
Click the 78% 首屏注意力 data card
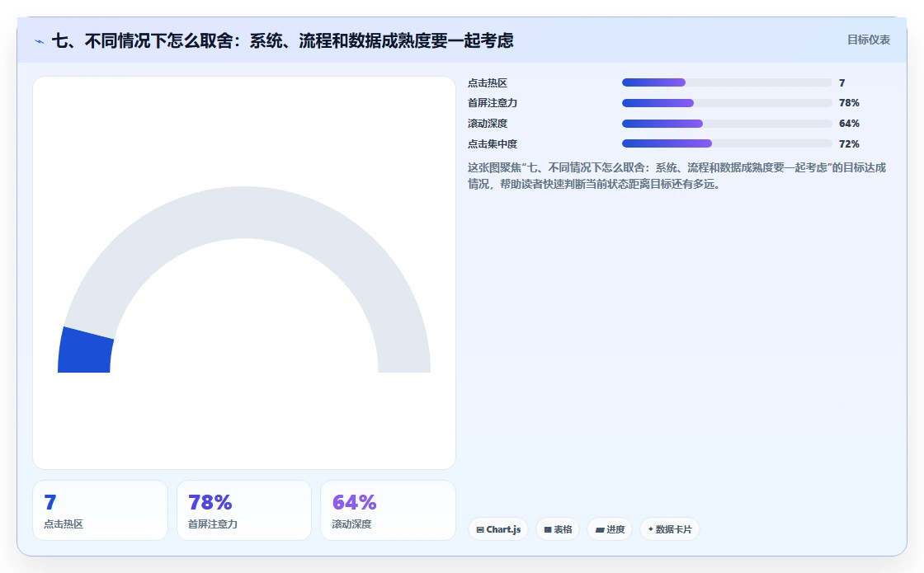coord(244,510)
